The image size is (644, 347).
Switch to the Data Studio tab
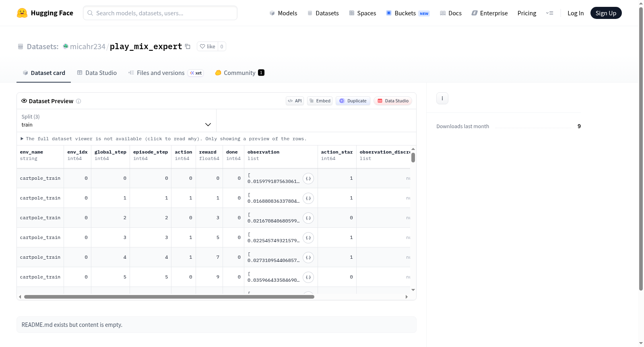[x=97, y=73]
